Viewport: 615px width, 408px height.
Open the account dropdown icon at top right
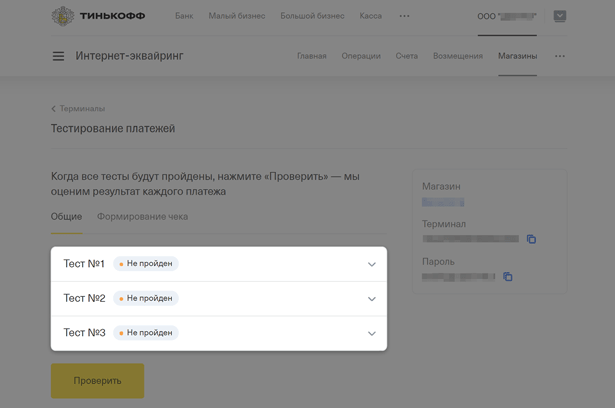[560, 16]
